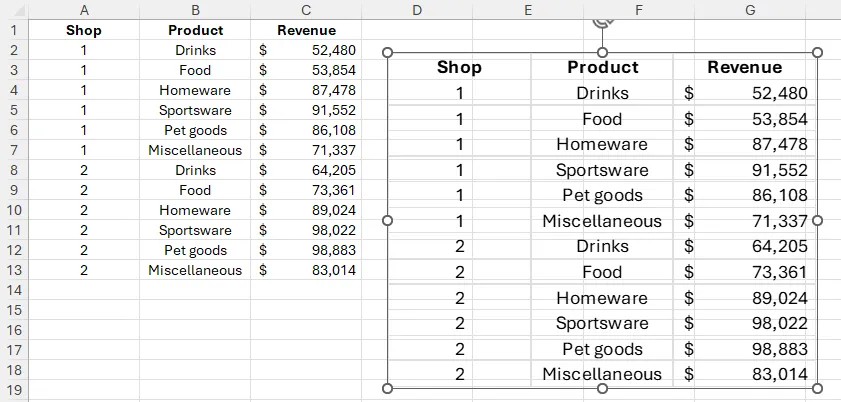
Task: Select column A header
Action: [84, 10]
